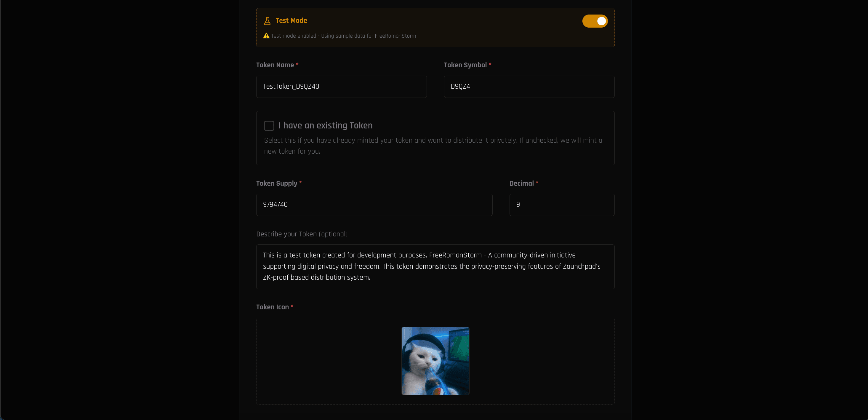This screenshot has height=420, width=868.
Task: Click the Describe your Token optional label
Action: pyautogui.click(x=302, y=234)
